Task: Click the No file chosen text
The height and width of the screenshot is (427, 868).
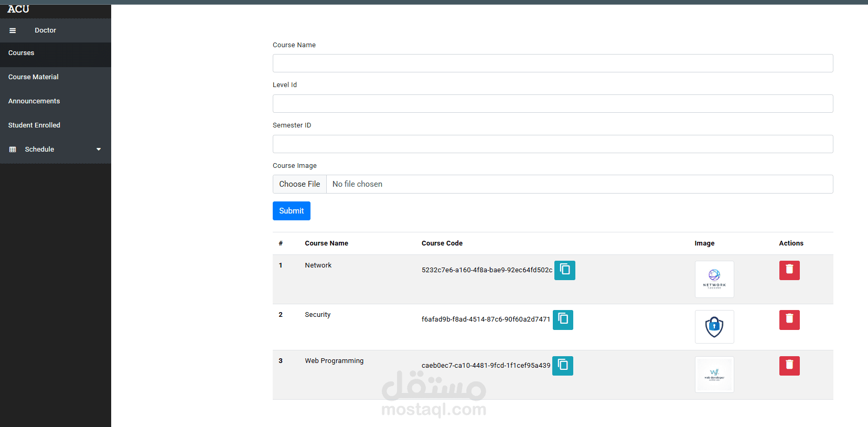Action: pos(357,184)
